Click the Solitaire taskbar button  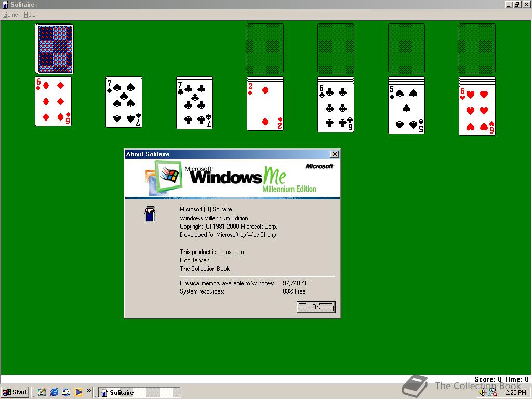pos(140,392)
